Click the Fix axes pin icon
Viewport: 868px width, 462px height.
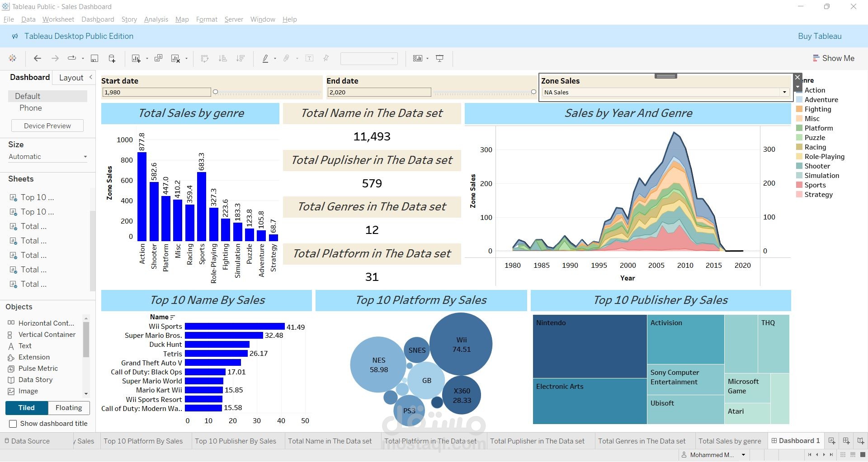coord(326,58)
